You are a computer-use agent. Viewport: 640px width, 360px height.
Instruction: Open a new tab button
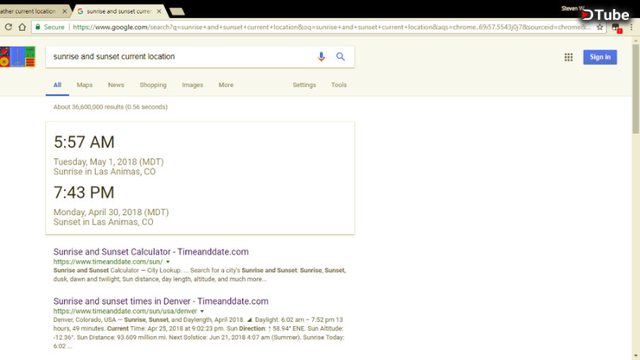177,11
